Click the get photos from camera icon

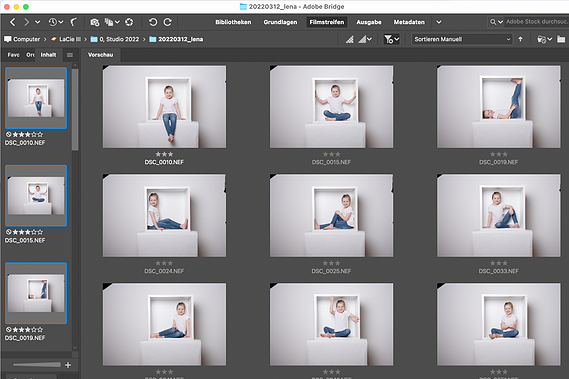pyautogui.click(x=95, y=23)
